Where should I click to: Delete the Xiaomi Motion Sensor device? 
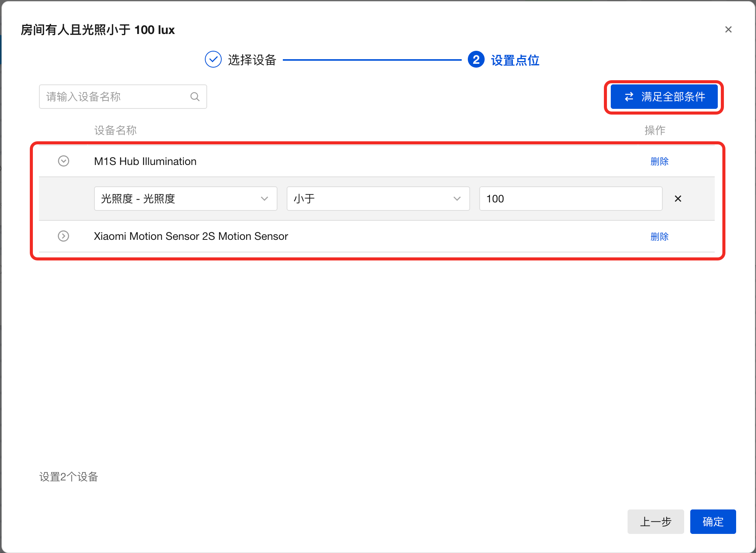click(659, 236)
